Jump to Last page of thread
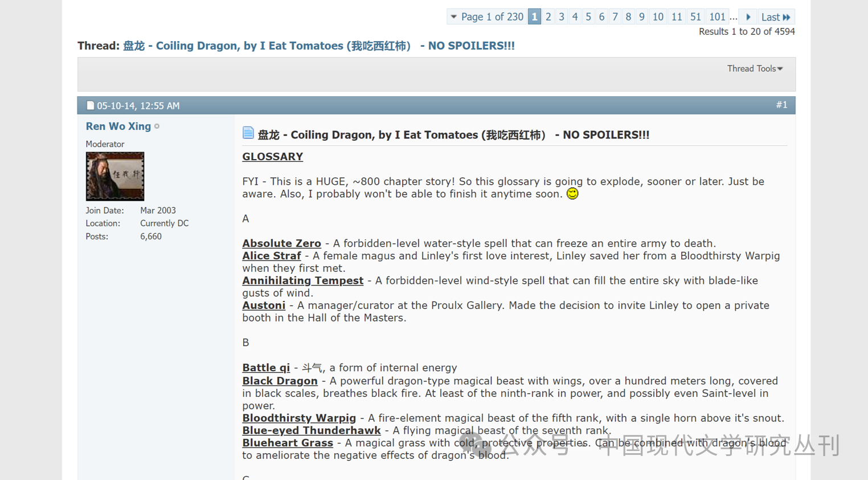The width and height of the screenshot is (868, 480). pos(776,17)
